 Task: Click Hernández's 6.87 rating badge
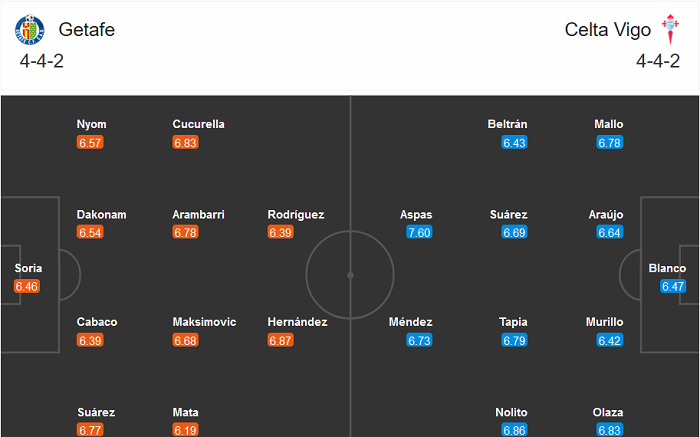[281, 341]
